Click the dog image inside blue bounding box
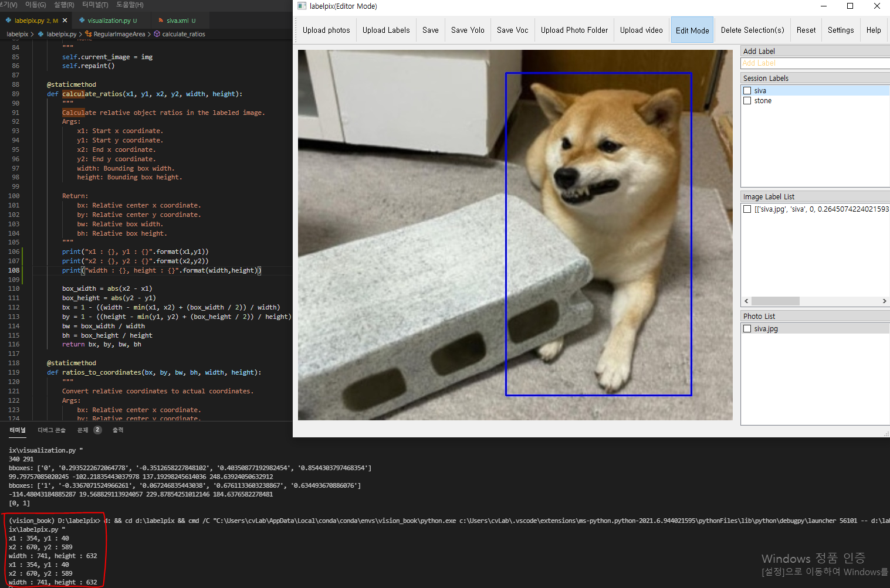Image resolution: width=890 pixels, height=588 pixels. click(x=598, y=234)
